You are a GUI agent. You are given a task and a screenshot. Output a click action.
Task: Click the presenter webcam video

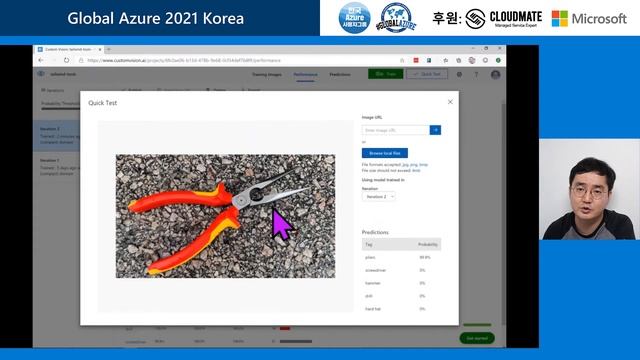(589, 189)
